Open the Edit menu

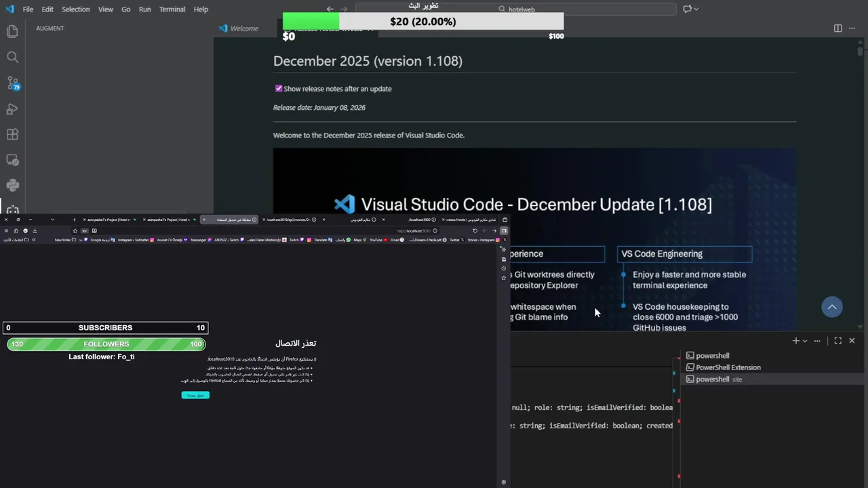(x=47, y=9)
